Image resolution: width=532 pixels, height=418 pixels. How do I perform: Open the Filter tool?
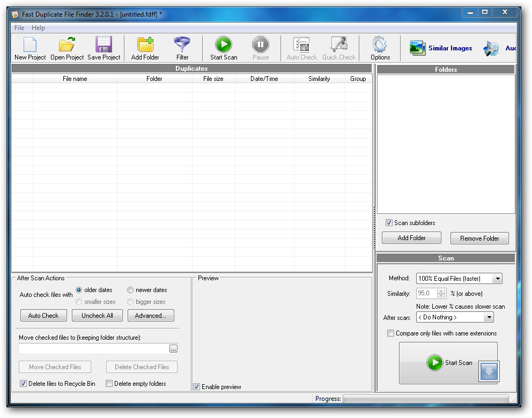click(182, 48)
